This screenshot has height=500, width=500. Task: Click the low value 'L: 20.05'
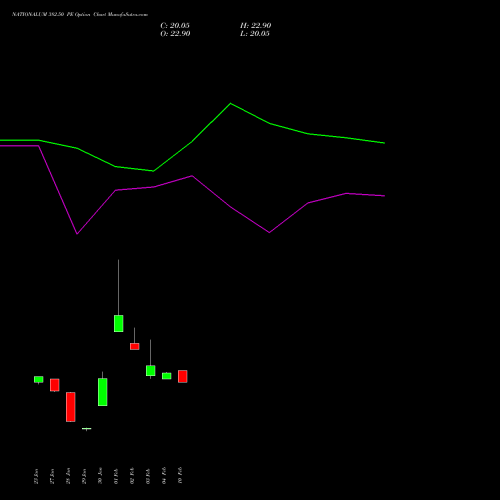[255, 34]
